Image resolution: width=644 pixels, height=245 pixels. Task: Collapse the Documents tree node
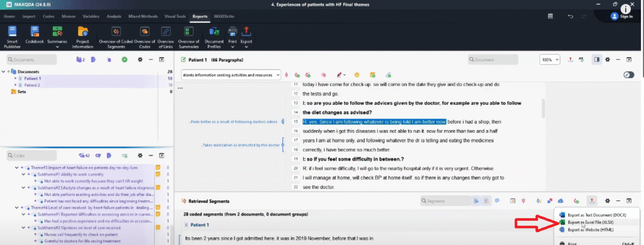[x=3, y=72]
